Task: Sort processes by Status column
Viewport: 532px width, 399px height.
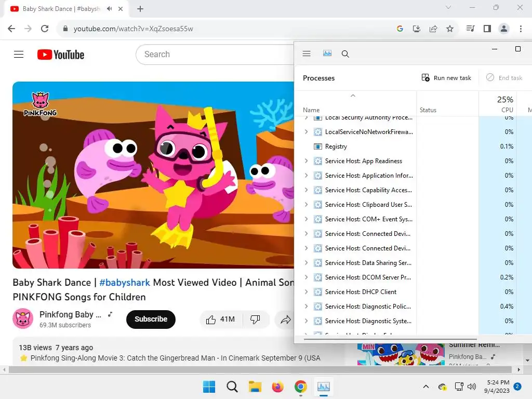Action: pyautogui.click(x=447, y=103)
